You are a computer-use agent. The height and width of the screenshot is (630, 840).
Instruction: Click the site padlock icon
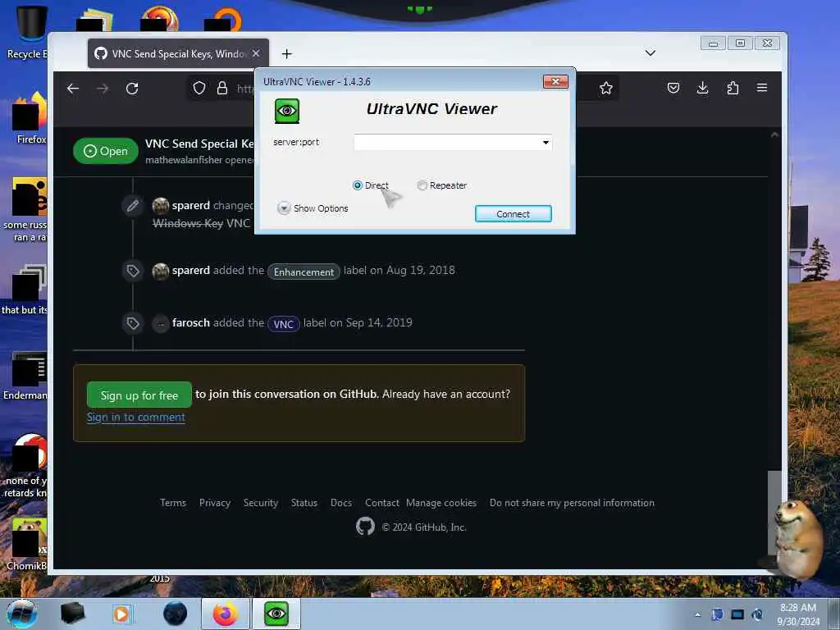222,88
